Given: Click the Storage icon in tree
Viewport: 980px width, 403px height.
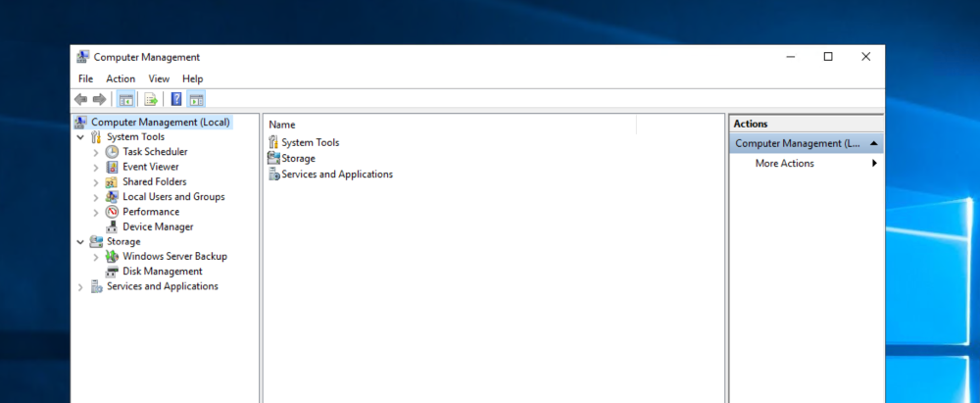Looking at the screenshot, I should click(x=96, y=241).
